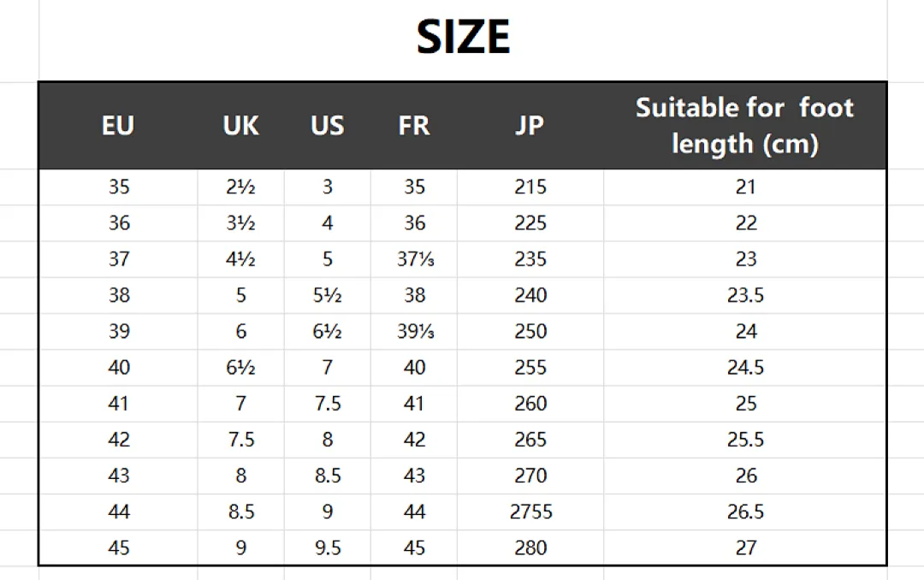This screenshot has width=924, height=580.
Task: Click the US column header
Action: pos(327,126)
